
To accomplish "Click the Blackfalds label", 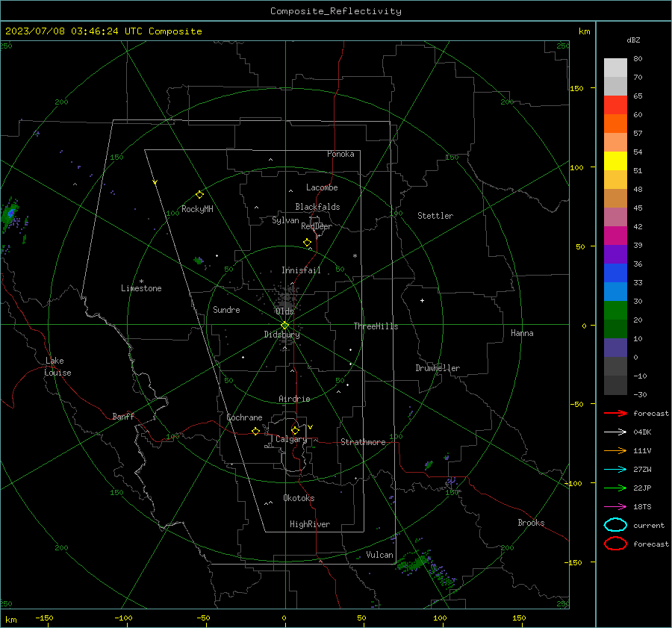I will (317, 207).
